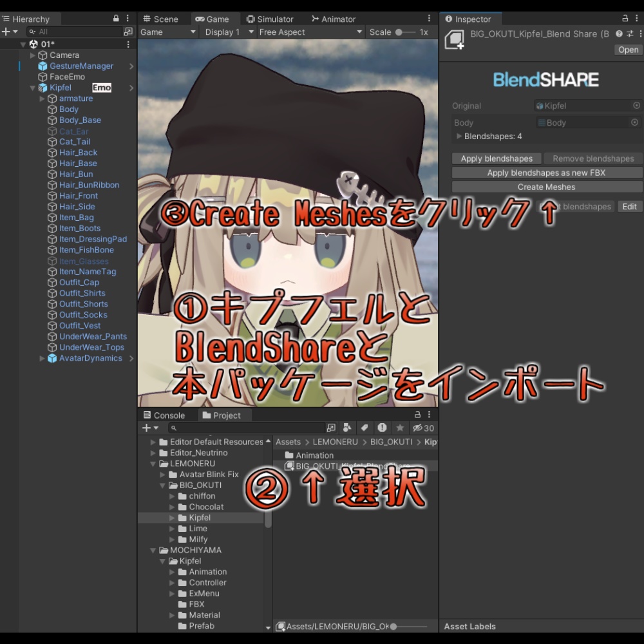Select the favorite star icon in Project toolbar
This screenshot has height=644, width=644.
tap(400, 428)
